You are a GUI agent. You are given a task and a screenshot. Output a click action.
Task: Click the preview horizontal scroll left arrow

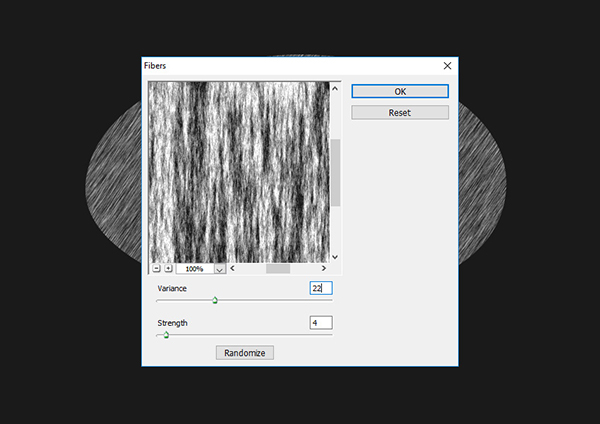click(x=233, y=269)
